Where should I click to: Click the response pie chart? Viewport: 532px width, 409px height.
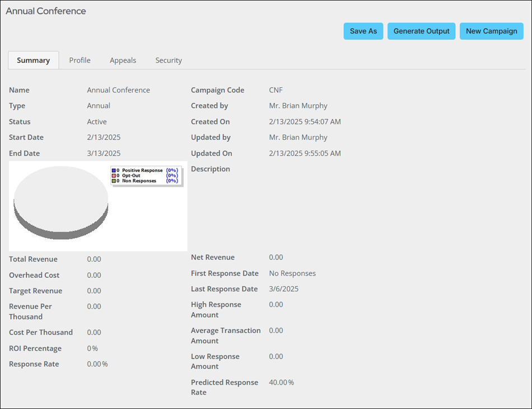click(61, 203)
